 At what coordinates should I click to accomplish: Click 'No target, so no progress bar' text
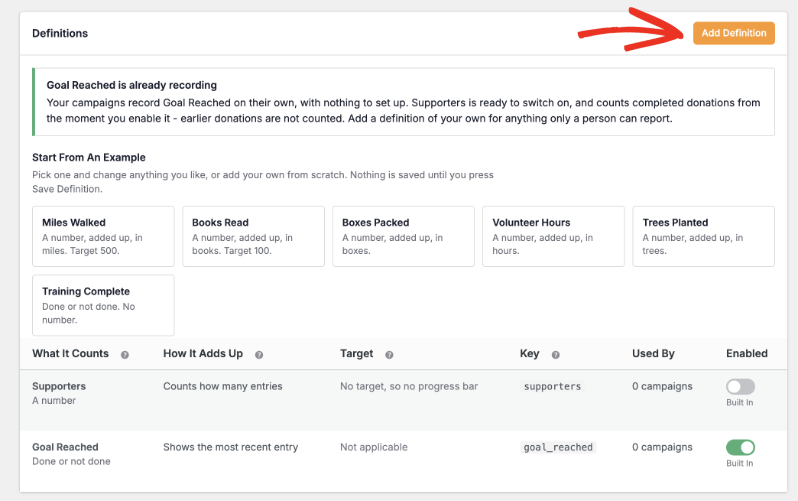tap(409, 386)
